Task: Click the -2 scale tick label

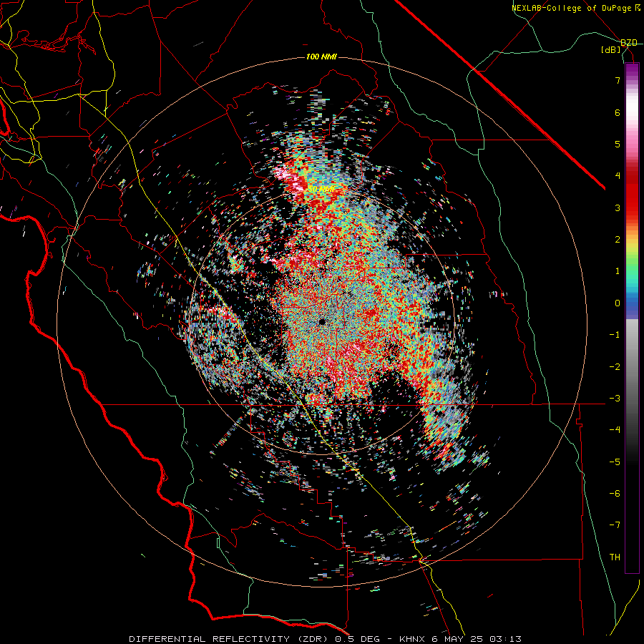Action: tap(615, 367)
